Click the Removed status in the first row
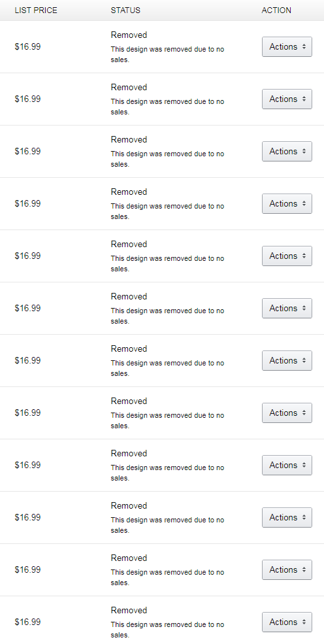 tap(129, 35)
